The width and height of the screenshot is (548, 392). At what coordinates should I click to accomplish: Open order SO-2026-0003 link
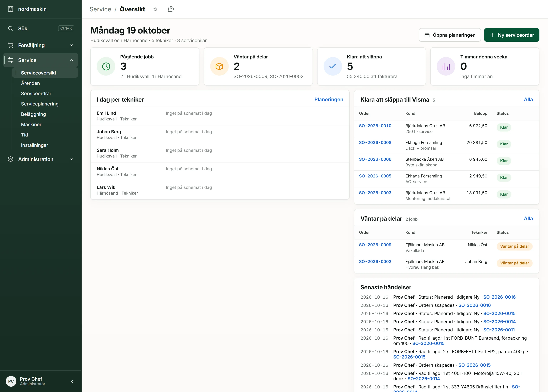coord(375,193)
